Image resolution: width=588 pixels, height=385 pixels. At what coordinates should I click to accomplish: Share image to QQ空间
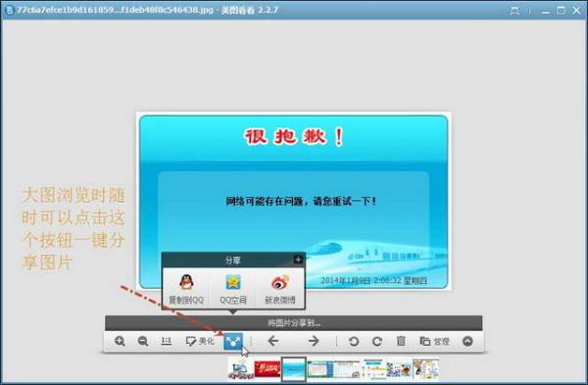(233, 289)
